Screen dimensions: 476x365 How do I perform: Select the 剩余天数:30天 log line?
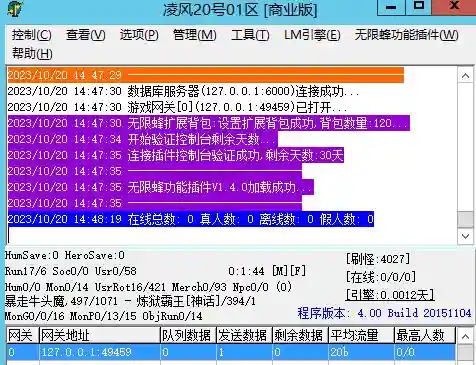tap(176, 155)
